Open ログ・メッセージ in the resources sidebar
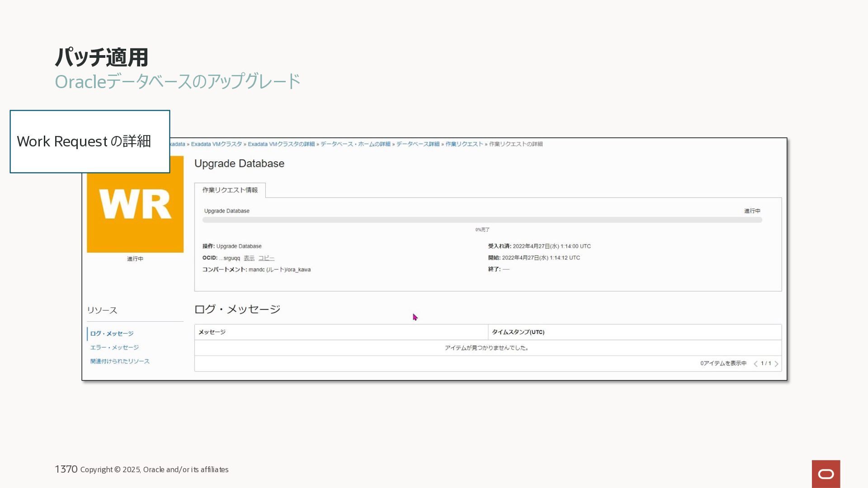This screenshot has width=868, height=488. tap(112, 333)
